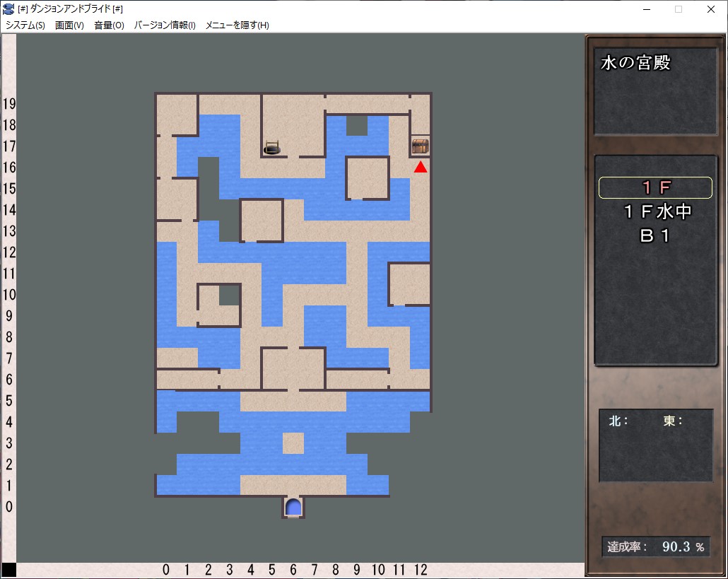
Task: Click the 北: coordinate label
Action: 618,421
